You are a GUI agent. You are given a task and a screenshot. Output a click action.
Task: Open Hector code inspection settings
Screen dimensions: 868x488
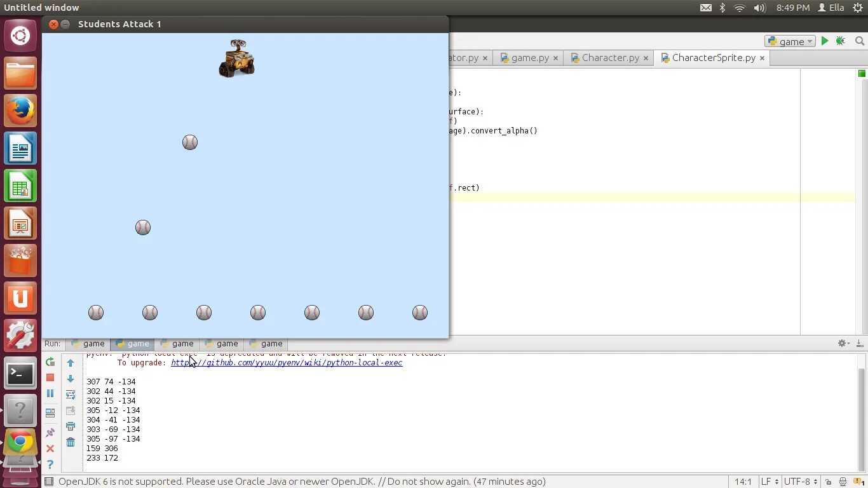point(843,482)
